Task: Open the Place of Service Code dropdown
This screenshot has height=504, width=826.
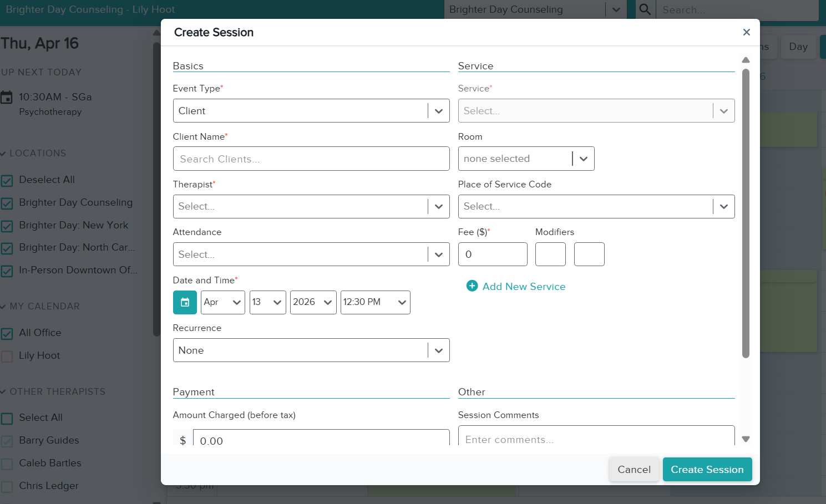Action: coord(596,206)
